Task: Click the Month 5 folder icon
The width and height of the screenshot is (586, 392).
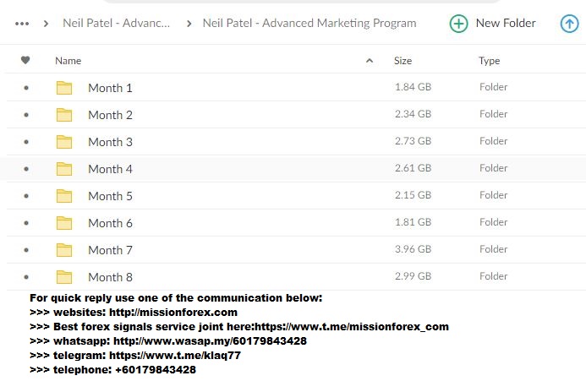Action: coord(64,196)
